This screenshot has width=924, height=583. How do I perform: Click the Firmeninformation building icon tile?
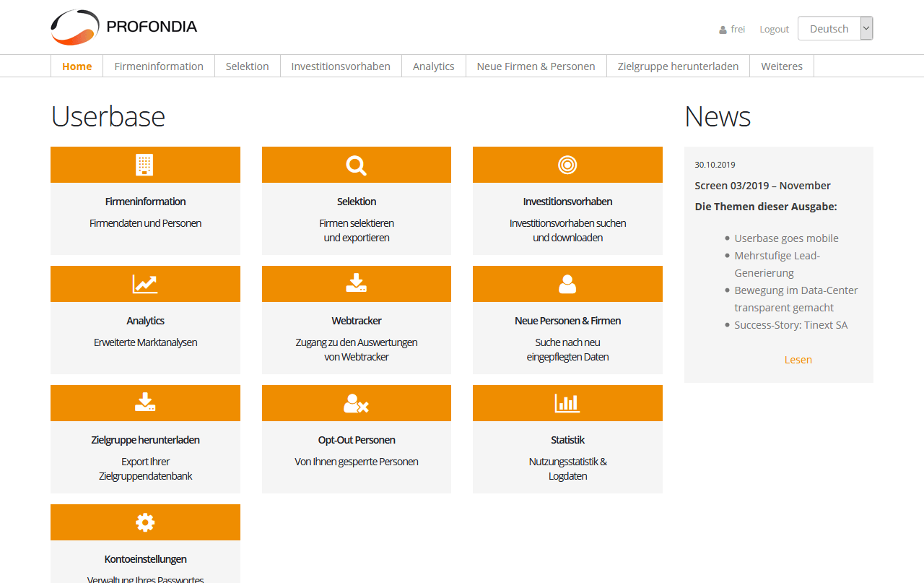click(145, 165)
